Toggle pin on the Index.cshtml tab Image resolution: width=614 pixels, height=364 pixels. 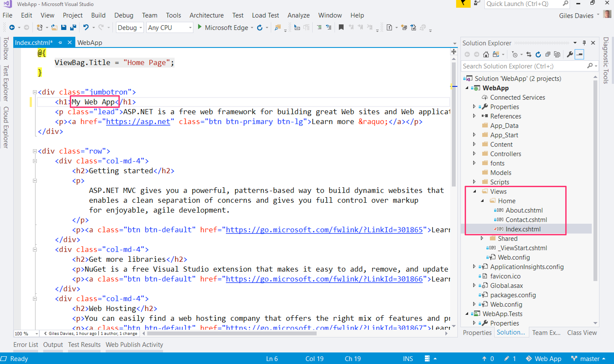[60, 43]
